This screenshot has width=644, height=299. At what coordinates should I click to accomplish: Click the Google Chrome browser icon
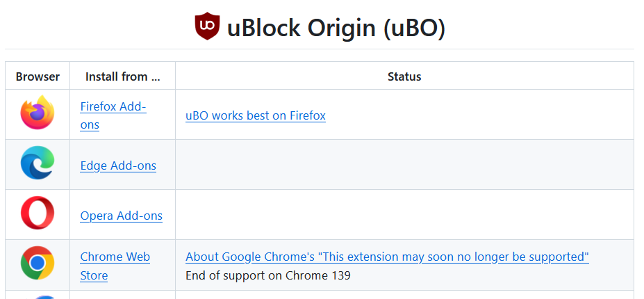coord(38,264)
